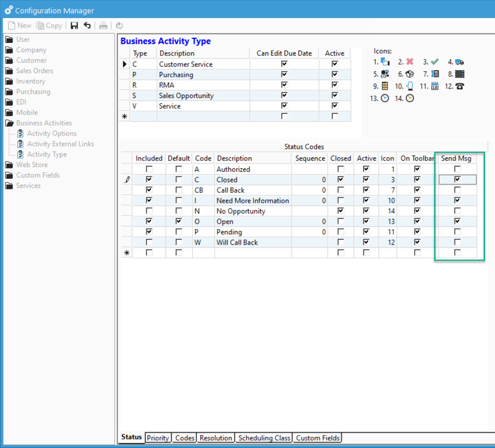Image resolution: width=495 pixels, height=448 pixels.
Task: Click the New document toolbar button
Action: [x=20, y=26]
